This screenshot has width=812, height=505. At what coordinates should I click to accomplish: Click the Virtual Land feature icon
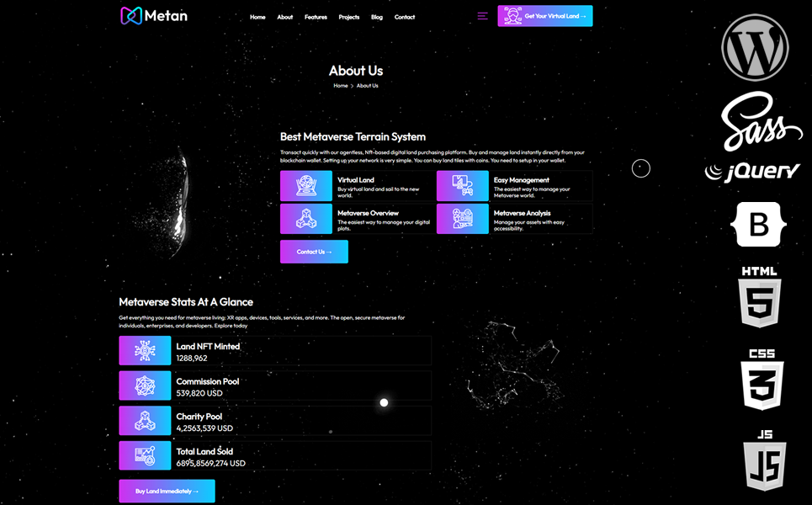coord(306,186)
